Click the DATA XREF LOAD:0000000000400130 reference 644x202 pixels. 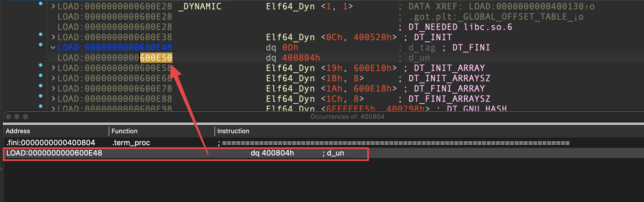click(x=502, y=6)
